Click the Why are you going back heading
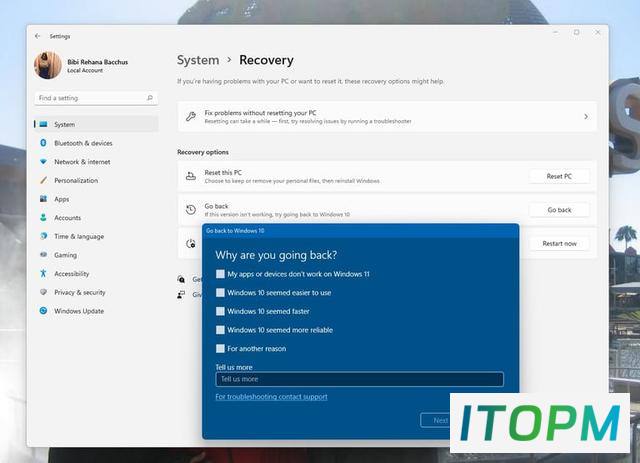The height and width of the screenshot is (463, 640). coord(276,255)
